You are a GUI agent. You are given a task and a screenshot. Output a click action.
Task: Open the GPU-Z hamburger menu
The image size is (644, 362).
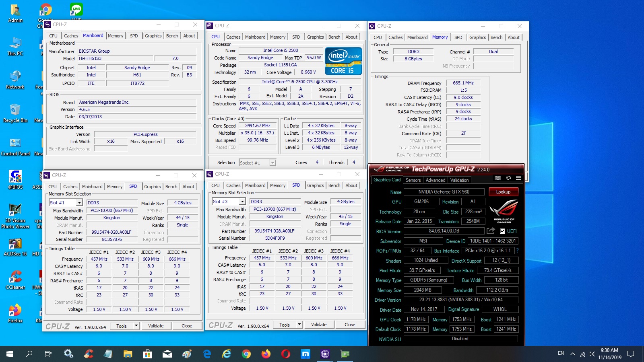click(518, 178)
